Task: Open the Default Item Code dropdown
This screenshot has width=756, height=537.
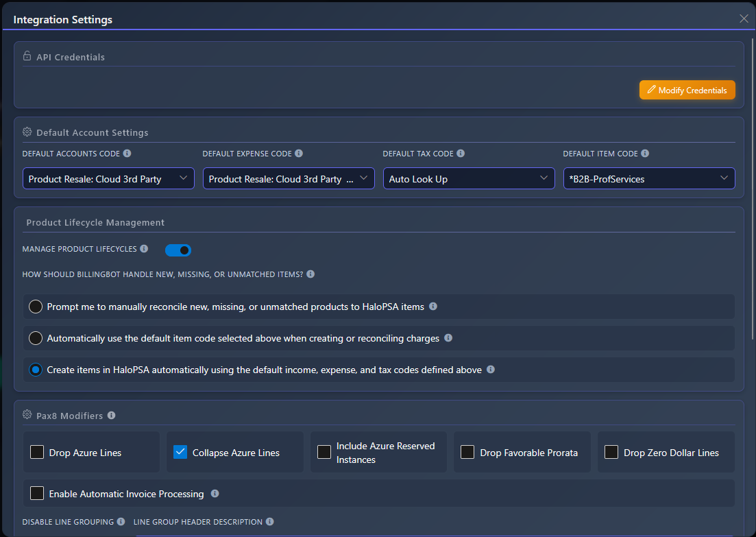Action: 650,178
